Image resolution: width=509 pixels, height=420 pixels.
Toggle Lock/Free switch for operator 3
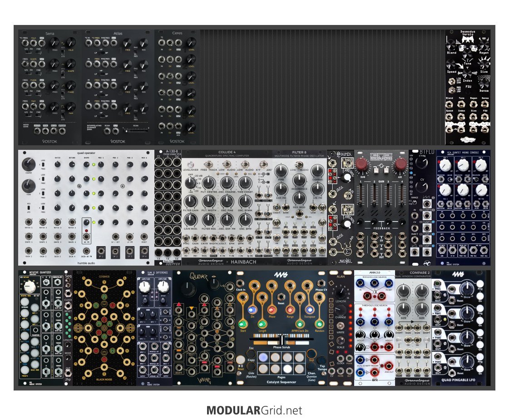(43, 193)
